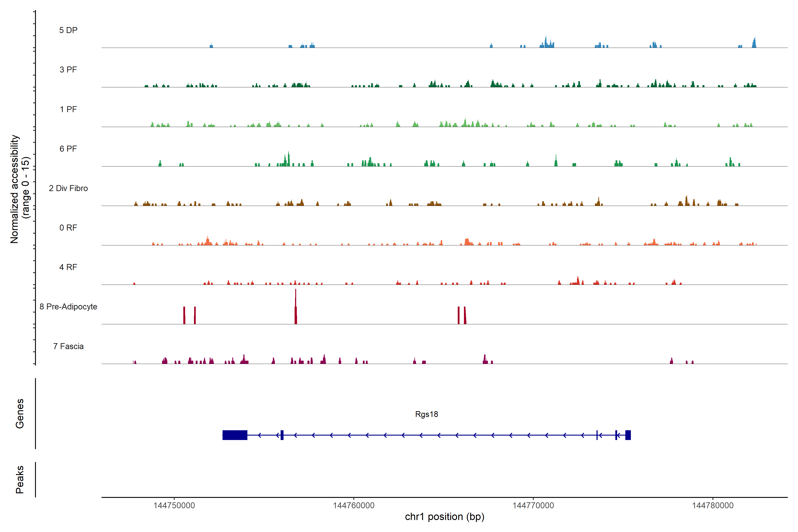Viewport: 798px width, 532px height.
Task: Click the large left exon block of Rgs18
Action: coord(235,435)
